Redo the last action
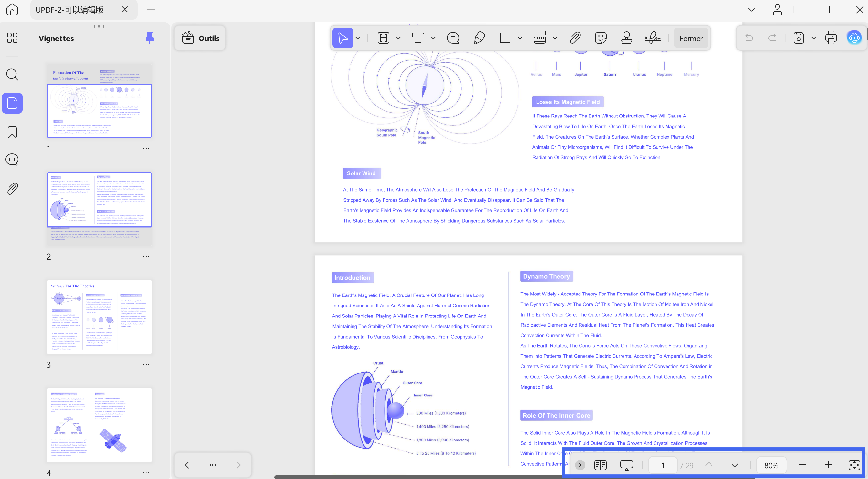Viewport: 868px width, 479px height. (x=772, y=38)
